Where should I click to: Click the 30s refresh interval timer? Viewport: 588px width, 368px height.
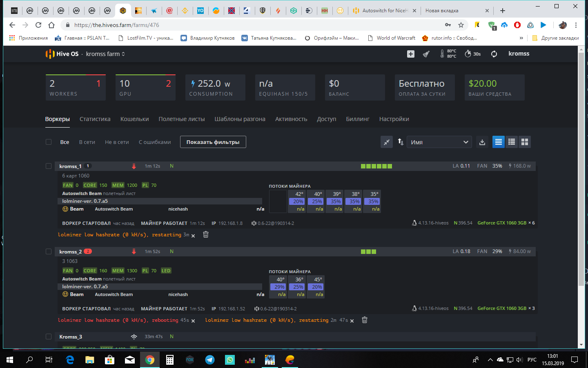473,54
